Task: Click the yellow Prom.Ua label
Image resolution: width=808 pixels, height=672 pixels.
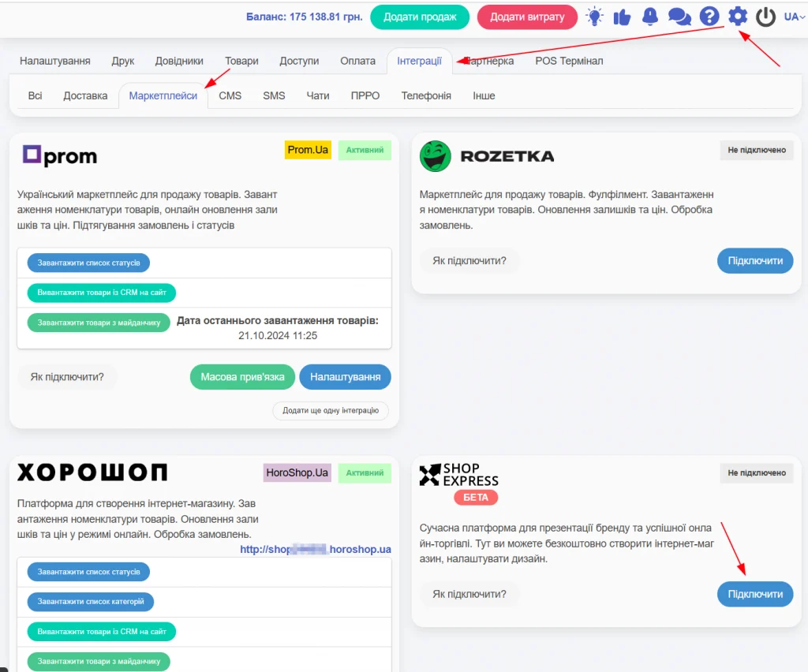Action: (x=308, y=150)
